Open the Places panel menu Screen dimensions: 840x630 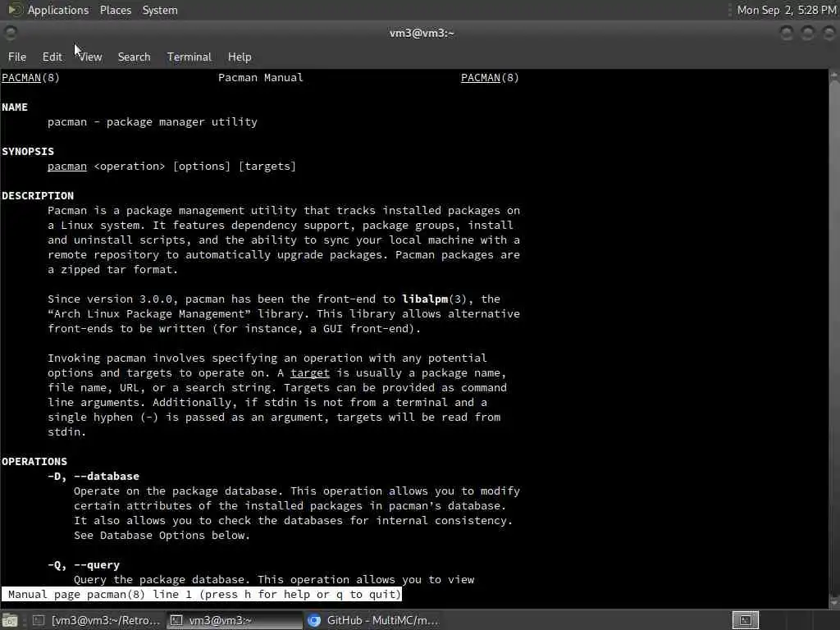(x=115, y=10)
